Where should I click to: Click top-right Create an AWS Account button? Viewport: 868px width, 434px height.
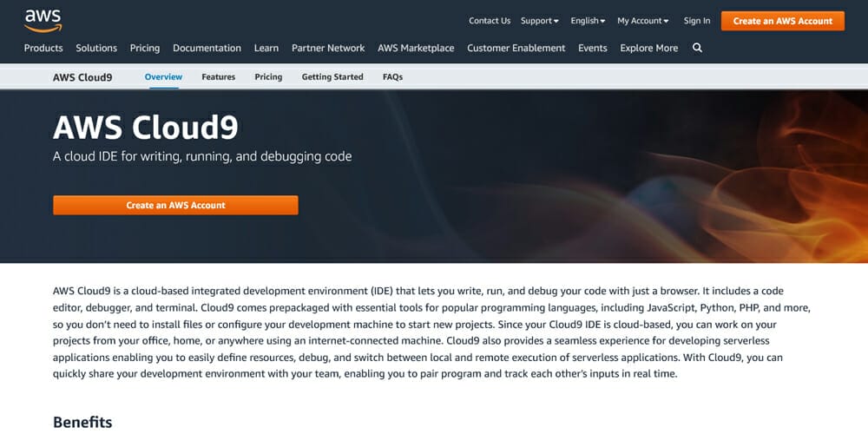pyautogui.click(x=783, y=21)
